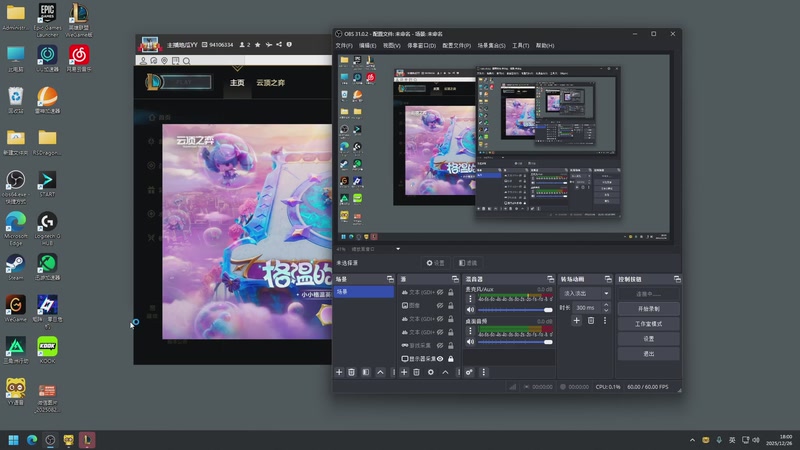Open the 淡入淡出 transition dropdown

[585, 293]
